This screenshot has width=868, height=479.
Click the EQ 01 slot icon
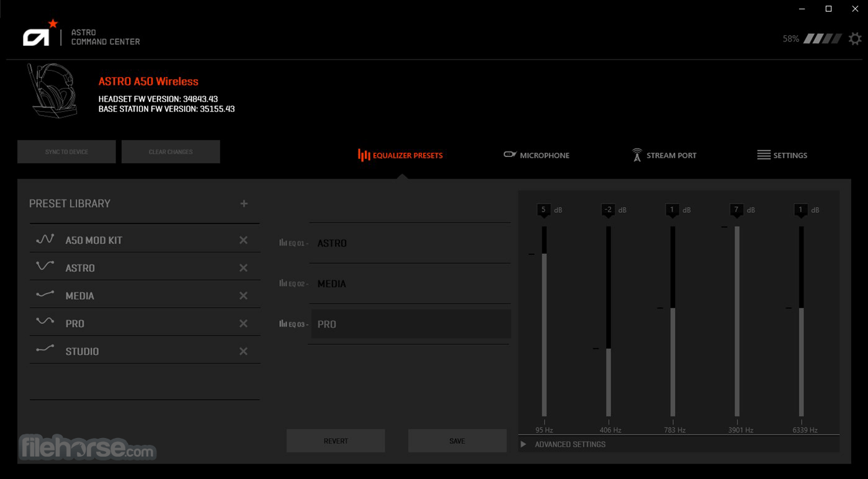(283, 243)
